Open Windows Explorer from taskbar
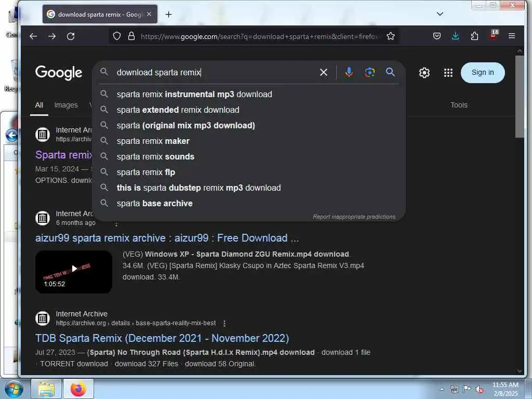The height and width of the screenshot is (399, 532). [x=46, y=389]
